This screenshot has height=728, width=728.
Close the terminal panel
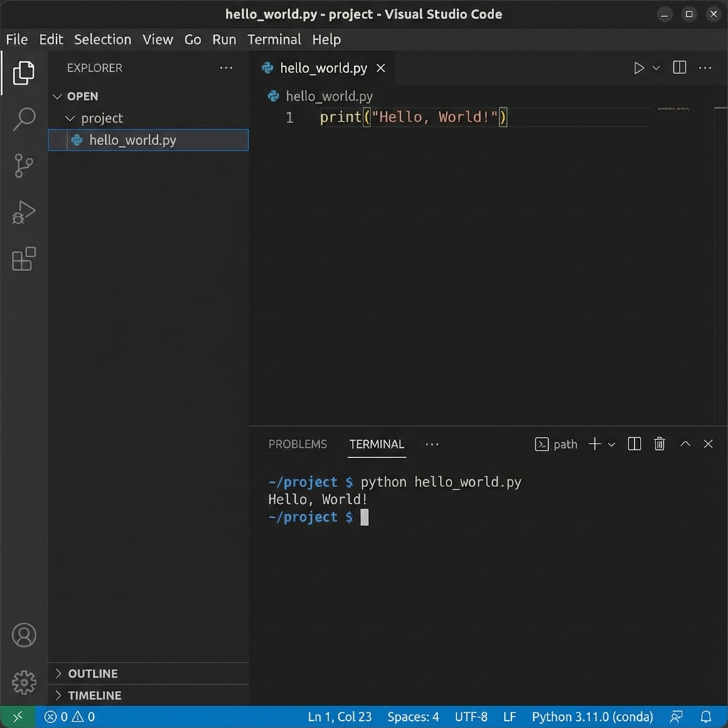[x=708, y=444]
